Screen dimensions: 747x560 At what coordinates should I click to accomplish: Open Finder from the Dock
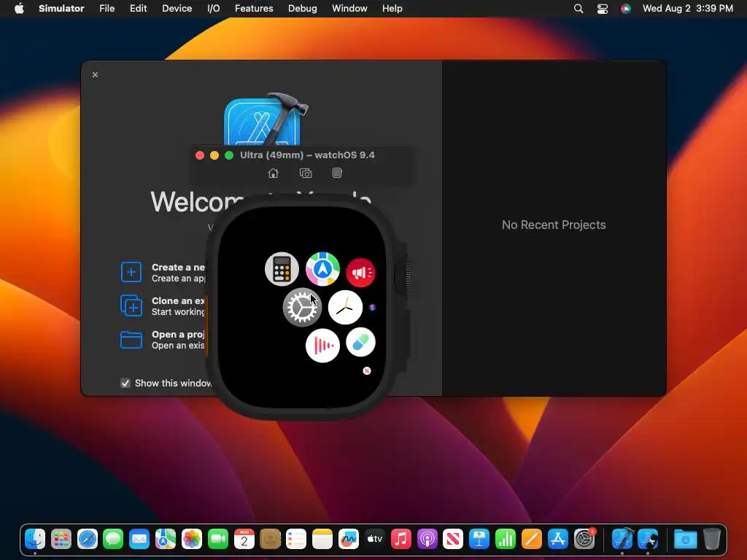coord(35,539)
